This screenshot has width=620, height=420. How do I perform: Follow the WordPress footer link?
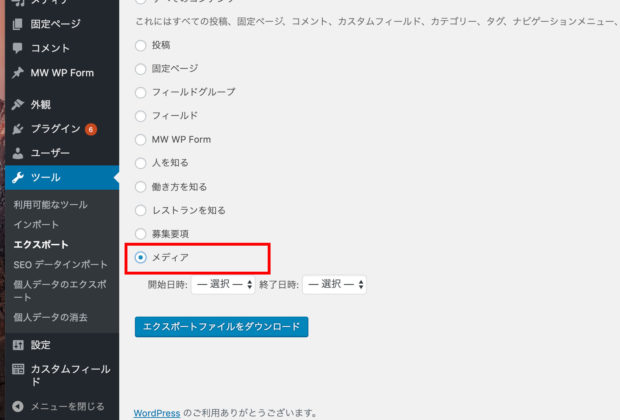157,412
